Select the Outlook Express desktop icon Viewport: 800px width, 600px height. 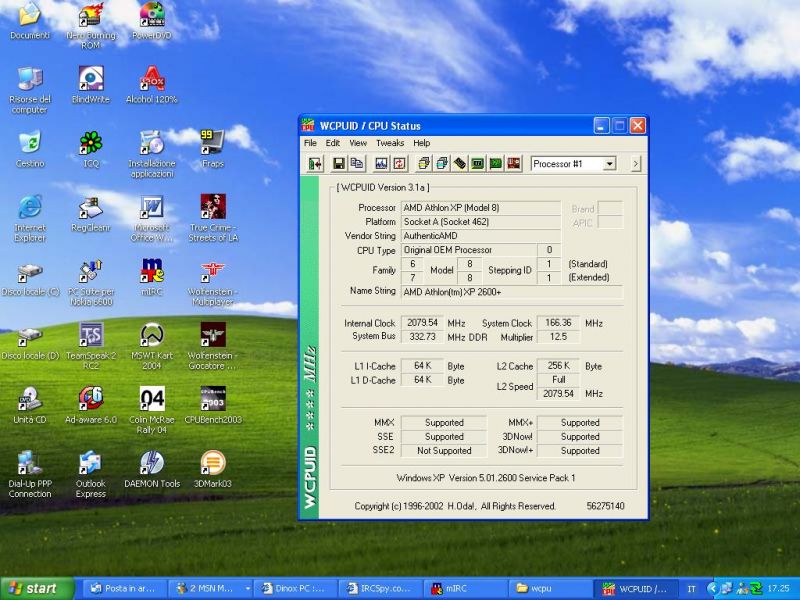click(91, 474)
